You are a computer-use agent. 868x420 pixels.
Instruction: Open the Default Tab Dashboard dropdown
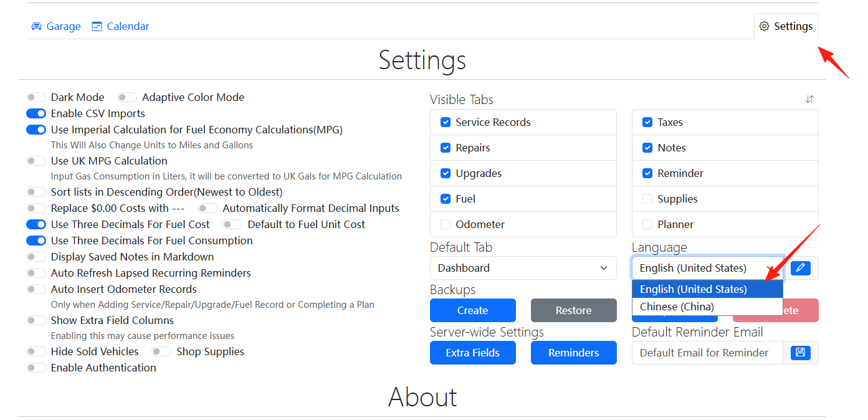pos(523,268)
